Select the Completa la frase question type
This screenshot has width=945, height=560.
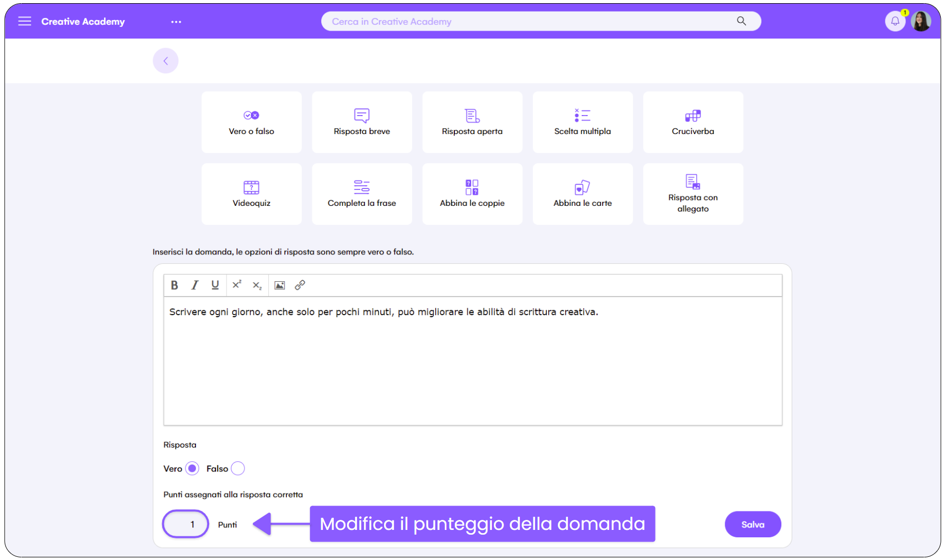click(362, 194)
